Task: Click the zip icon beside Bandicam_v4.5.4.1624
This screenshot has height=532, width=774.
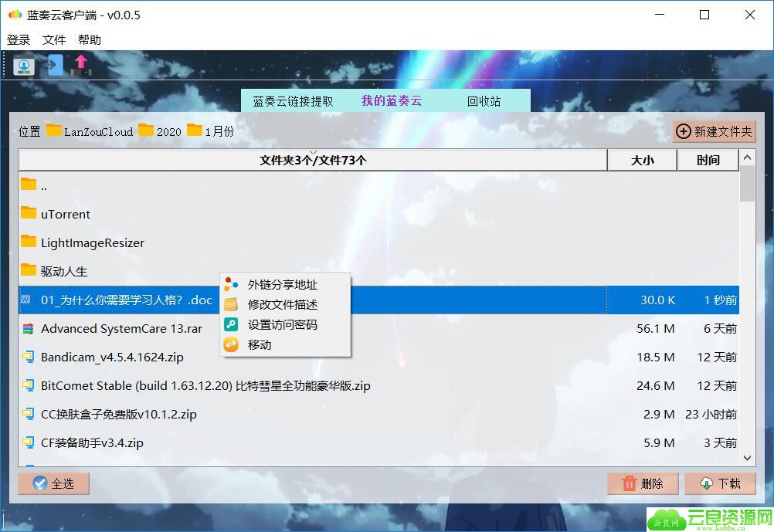Action: [28, 356]
